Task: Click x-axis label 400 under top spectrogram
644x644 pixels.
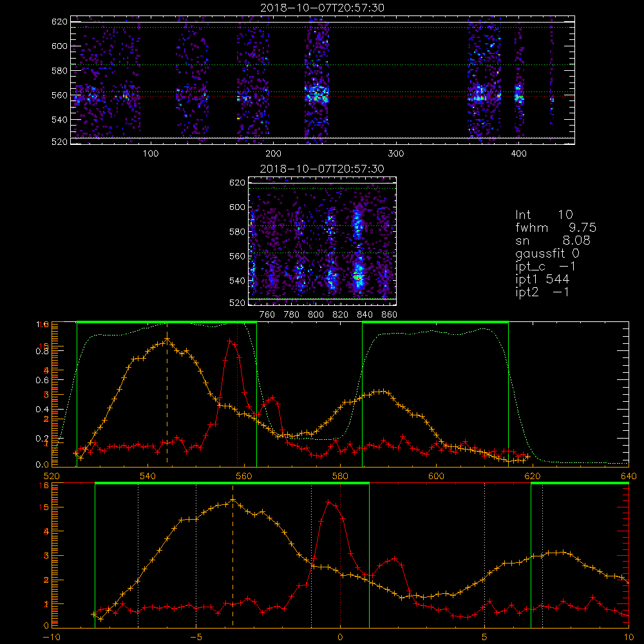Action: 518,154
